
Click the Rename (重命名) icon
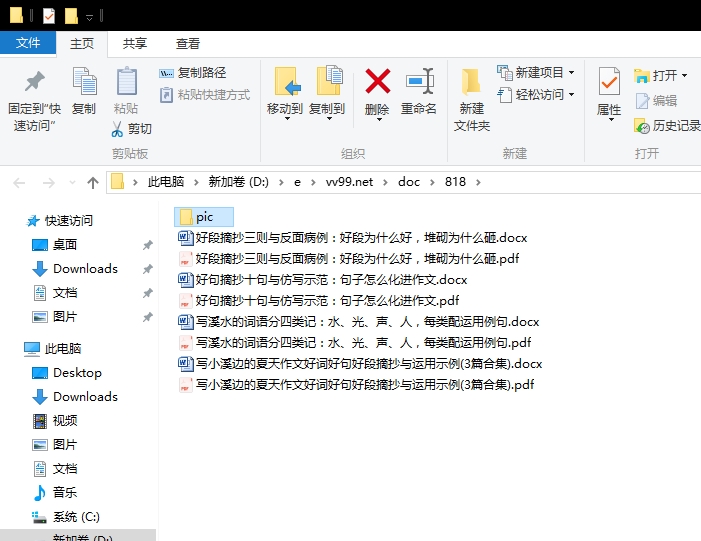tap(420, 81)
